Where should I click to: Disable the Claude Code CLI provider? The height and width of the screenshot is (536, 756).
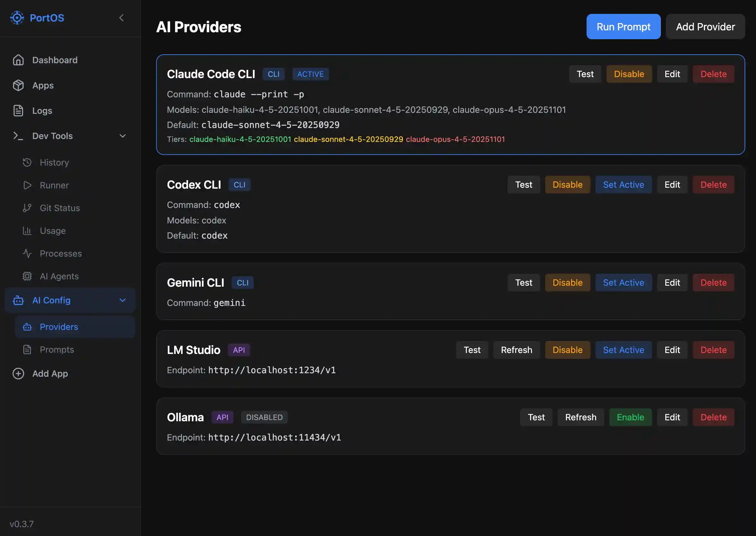[629, 74]
